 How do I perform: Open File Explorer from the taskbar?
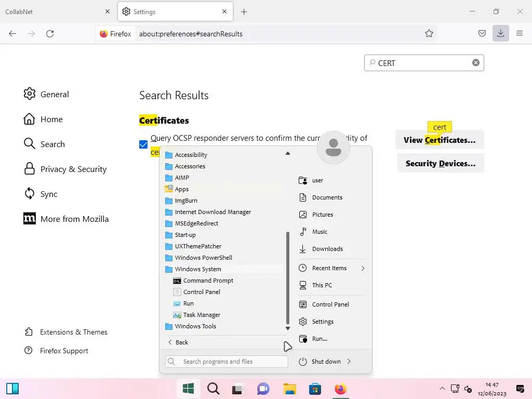coord(290,389)
